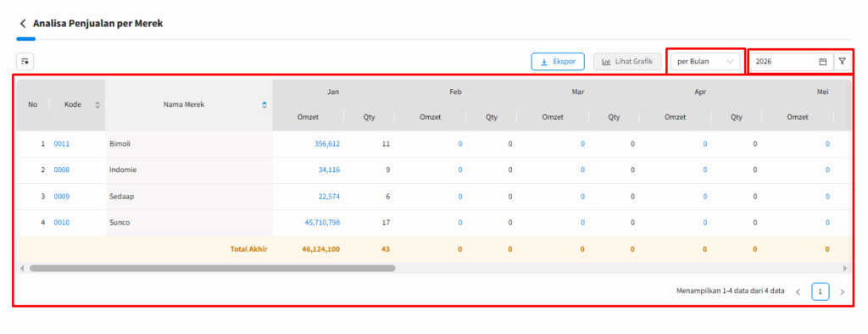Click the text Menampilkan 1-4 data dari 4 data
The width and height of the screenshot is (868, 334).
pos(730,291)
